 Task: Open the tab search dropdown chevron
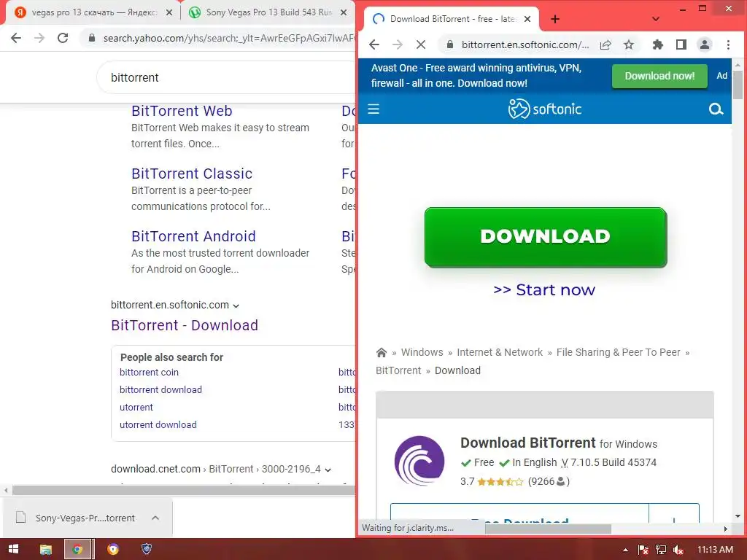656,19
